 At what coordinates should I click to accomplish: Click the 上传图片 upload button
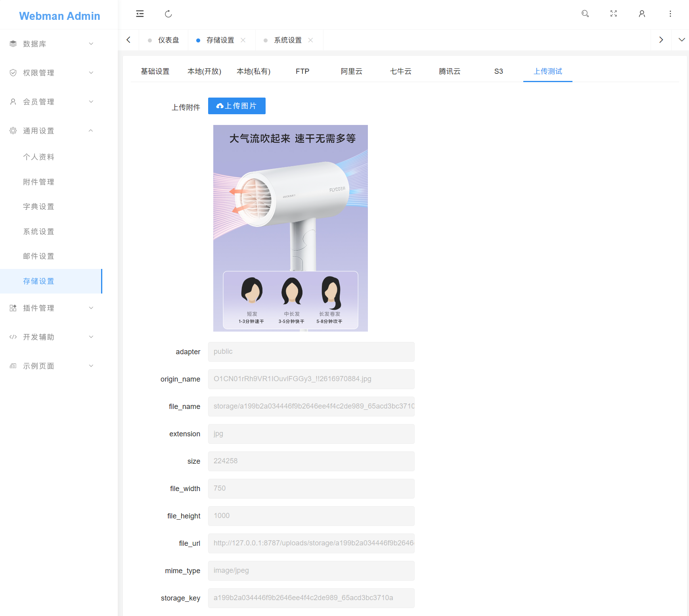point(237,106)
